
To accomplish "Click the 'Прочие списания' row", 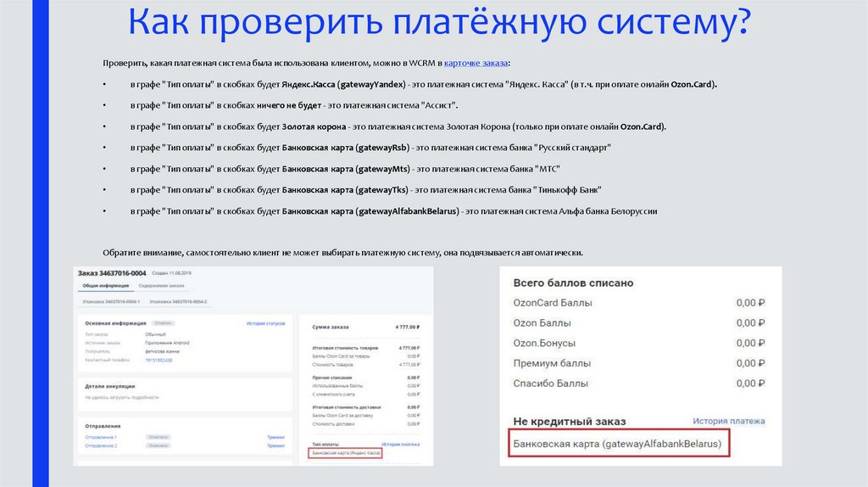I will pos(366,378).
